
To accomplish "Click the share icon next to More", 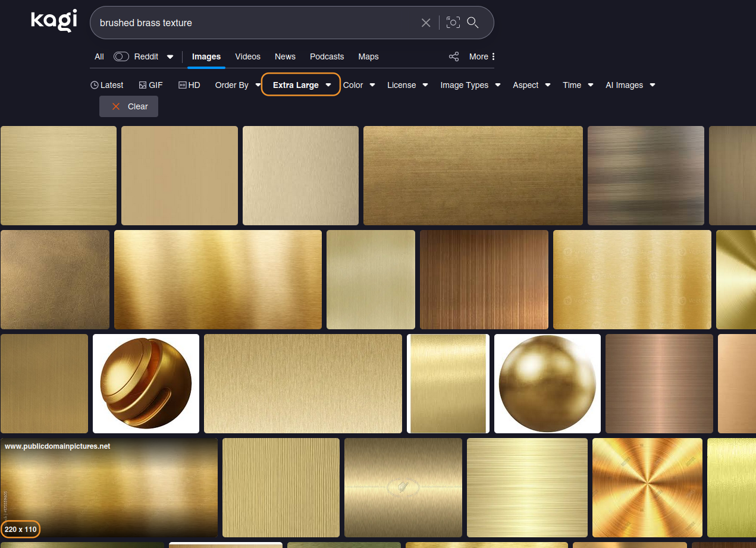I will [454, 56].
